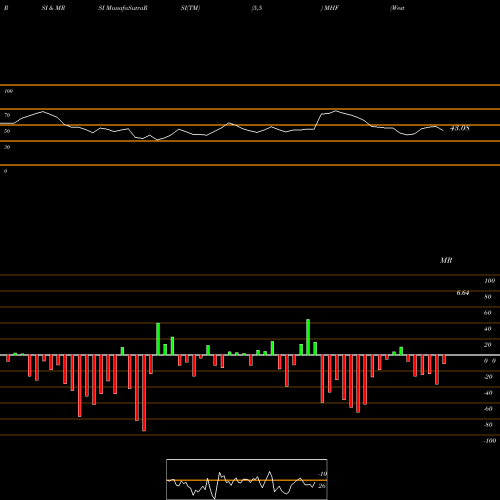Open the mini oscillator thumbnail chart at bottom
500x500 pixels.
tap(247, 479)
